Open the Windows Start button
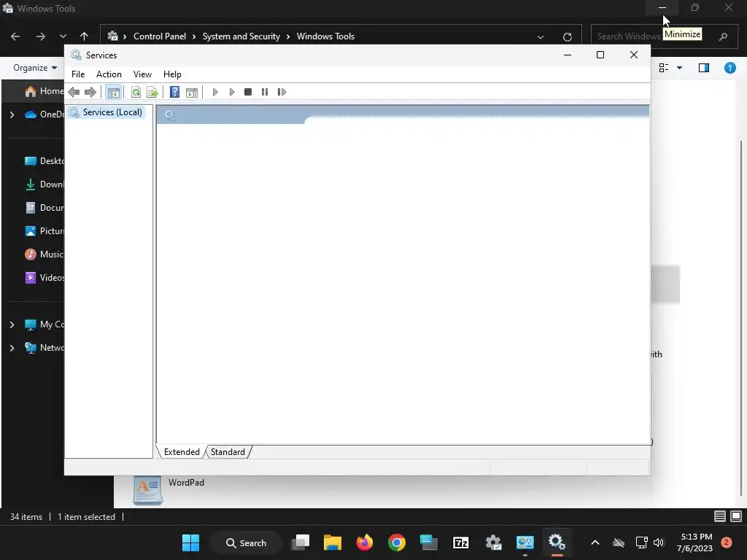Viewport: 747px width, 560px height. pyautogui.click(x=191, y=542)
